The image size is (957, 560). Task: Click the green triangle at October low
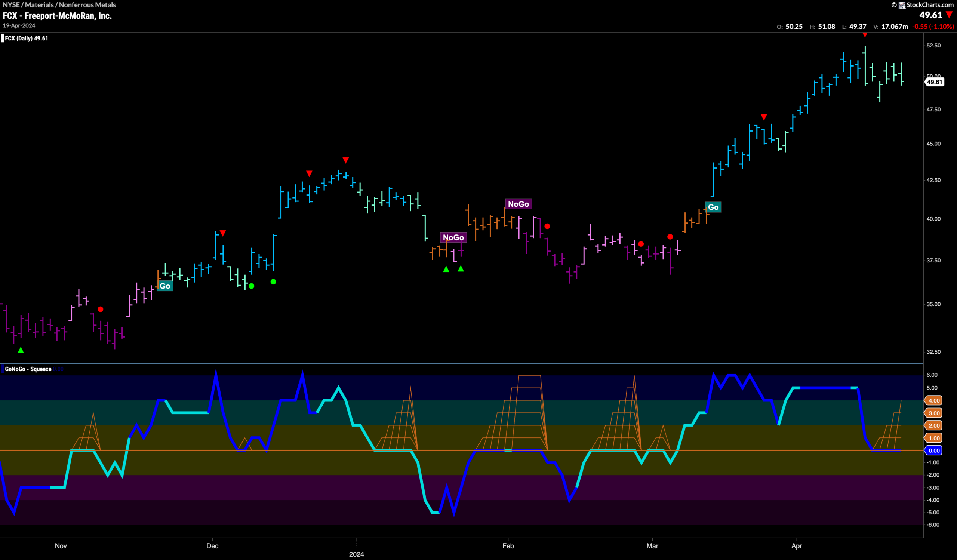[21, 350]
